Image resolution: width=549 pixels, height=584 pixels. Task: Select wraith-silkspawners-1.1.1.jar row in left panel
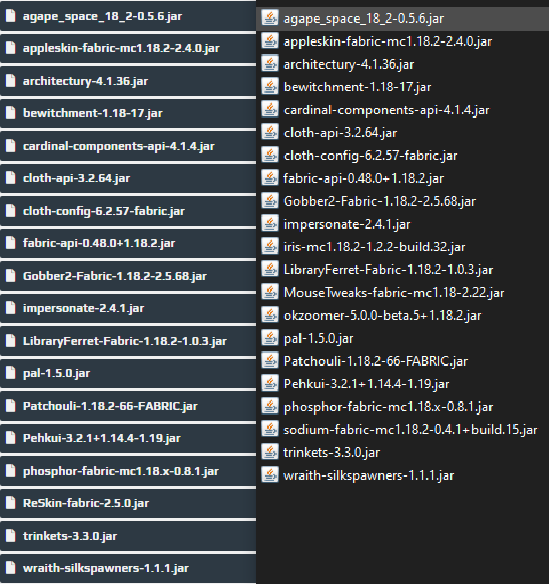[128, 568]
